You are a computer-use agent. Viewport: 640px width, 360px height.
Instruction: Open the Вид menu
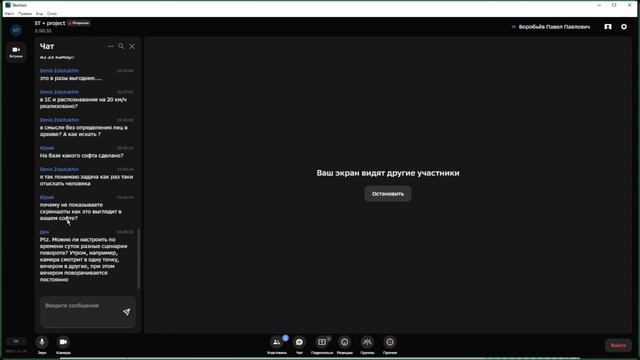coord(39,13)
